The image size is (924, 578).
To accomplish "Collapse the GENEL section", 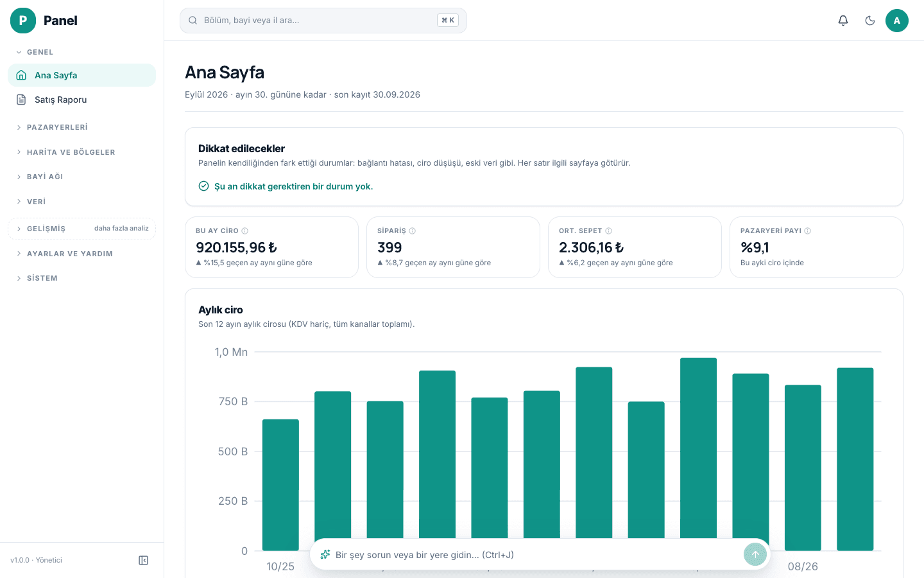I will coord(81,52).
